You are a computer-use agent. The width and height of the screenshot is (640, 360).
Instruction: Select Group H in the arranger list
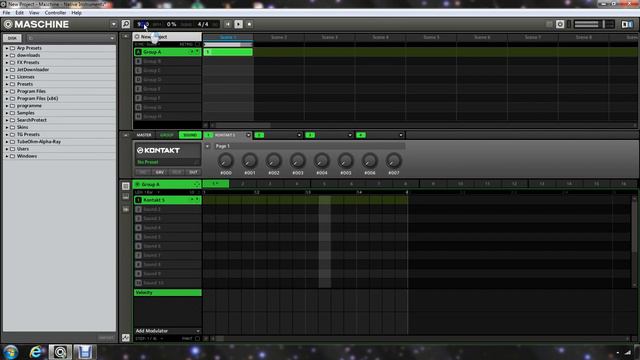click(x=167, y=116)
